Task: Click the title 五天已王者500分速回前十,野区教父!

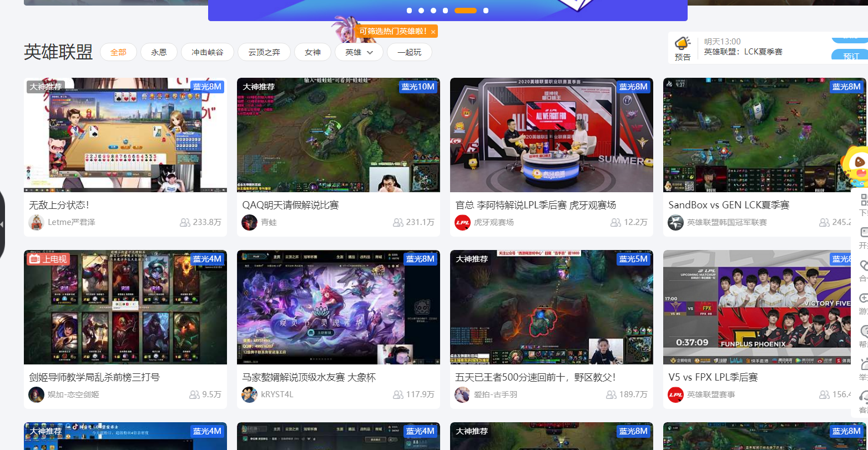Action: click(536, 377)
